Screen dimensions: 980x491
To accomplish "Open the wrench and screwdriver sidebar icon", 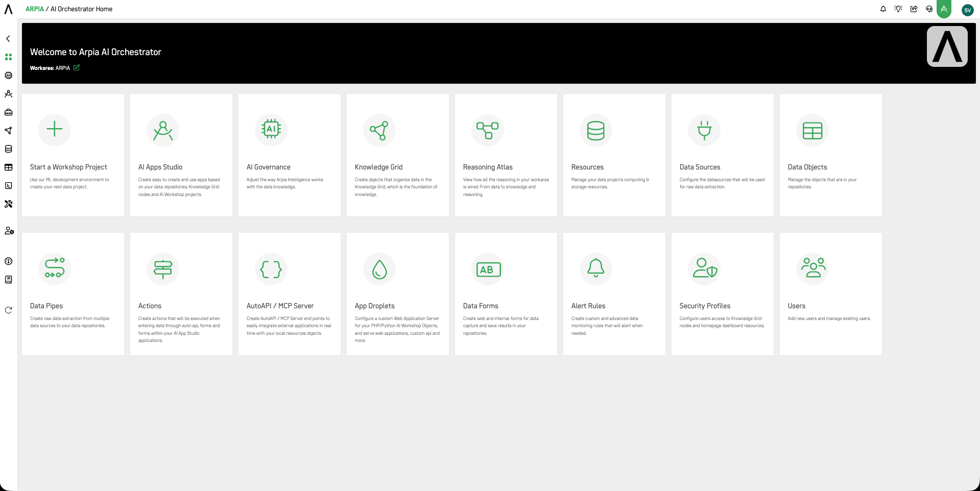I will click(x=8, y=204).
